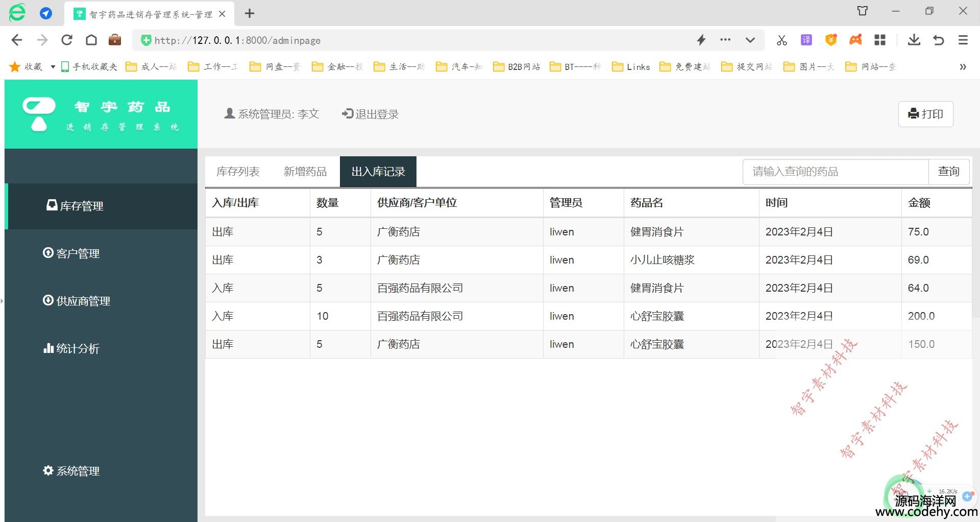
Task: Open the apps grid extension icon
Action: [x=880, y=40]
